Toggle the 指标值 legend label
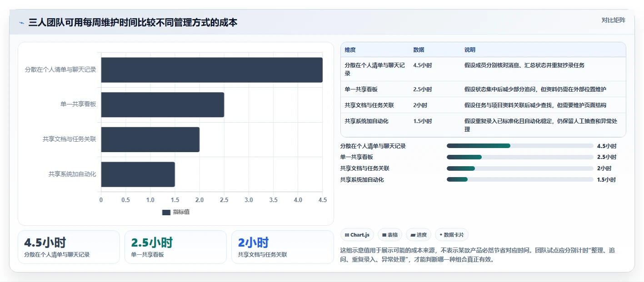 pyautogui.click(x=181, y=212)
